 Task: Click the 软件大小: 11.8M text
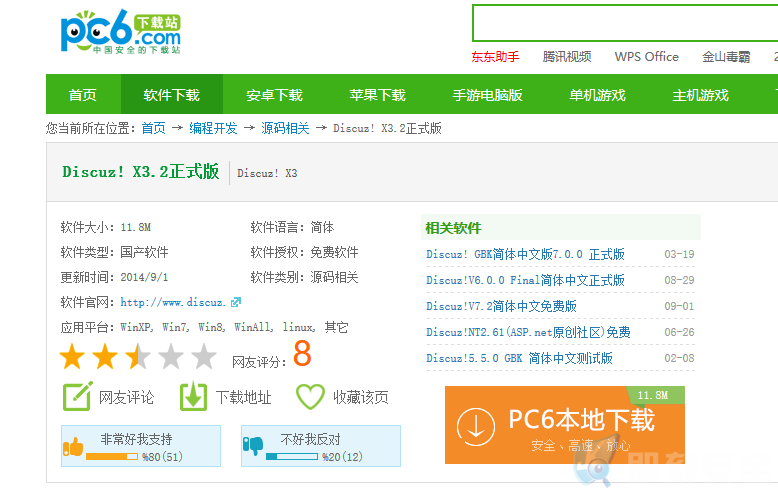point(106,227)
